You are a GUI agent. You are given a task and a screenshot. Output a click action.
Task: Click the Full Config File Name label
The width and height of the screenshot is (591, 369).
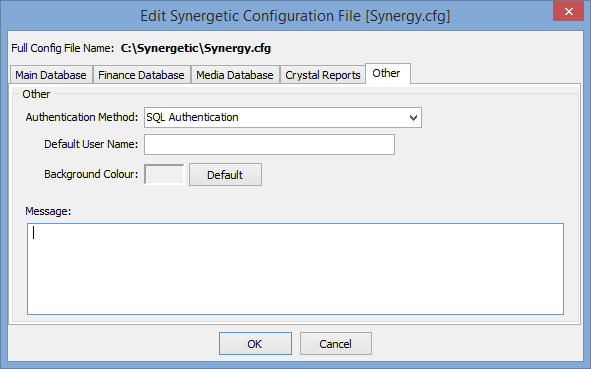[x=63, y=48]
